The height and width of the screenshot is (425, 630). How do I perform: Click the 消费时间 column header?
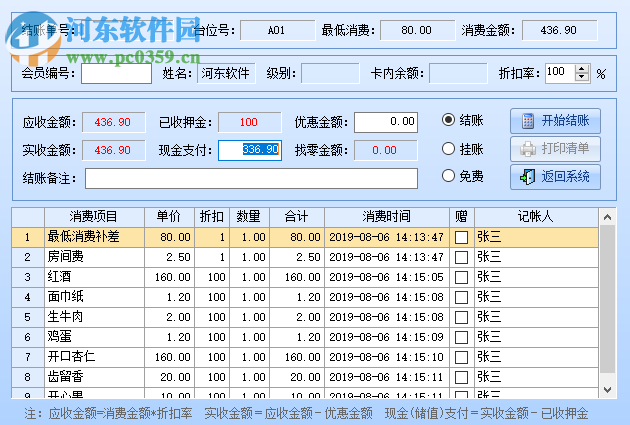pyautogui.click(x=387, y=217)
